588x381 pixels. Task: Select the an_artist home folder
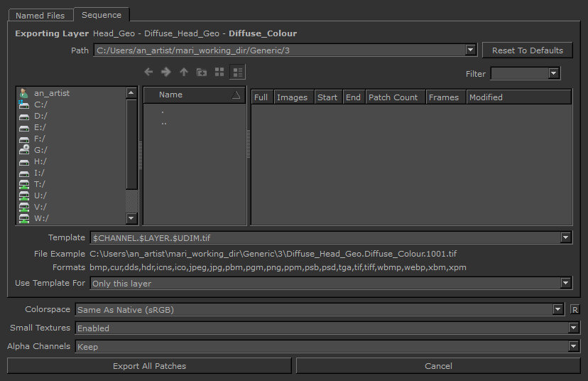pos(51,93)
